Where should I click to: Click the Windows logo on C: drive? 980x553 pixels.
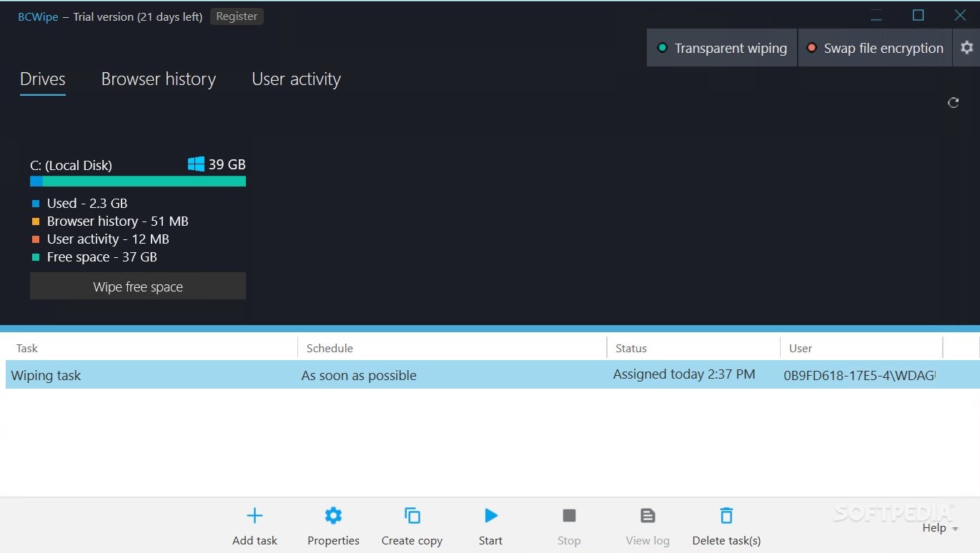click(196, 164)
